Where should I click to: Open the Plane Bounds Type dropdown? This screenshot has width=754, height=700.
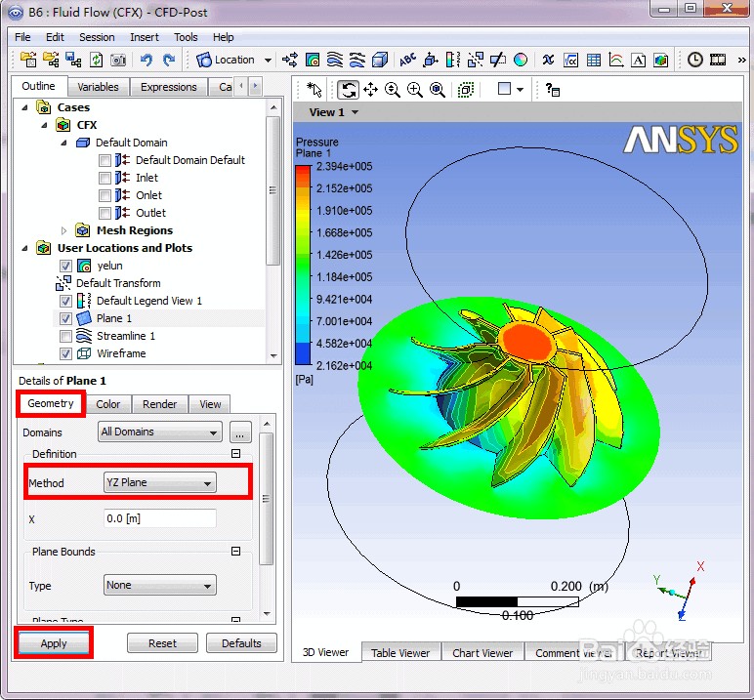(159, 585)
